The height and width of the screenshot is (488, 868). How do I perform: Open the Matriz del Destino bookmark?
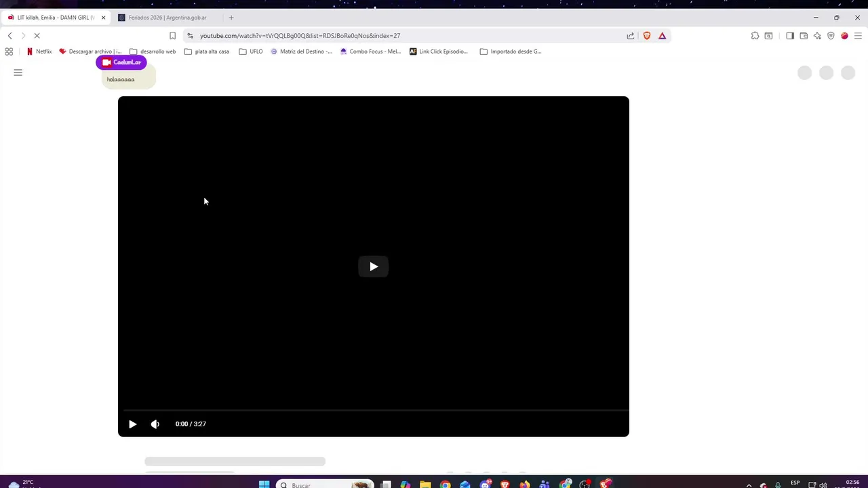301,52
